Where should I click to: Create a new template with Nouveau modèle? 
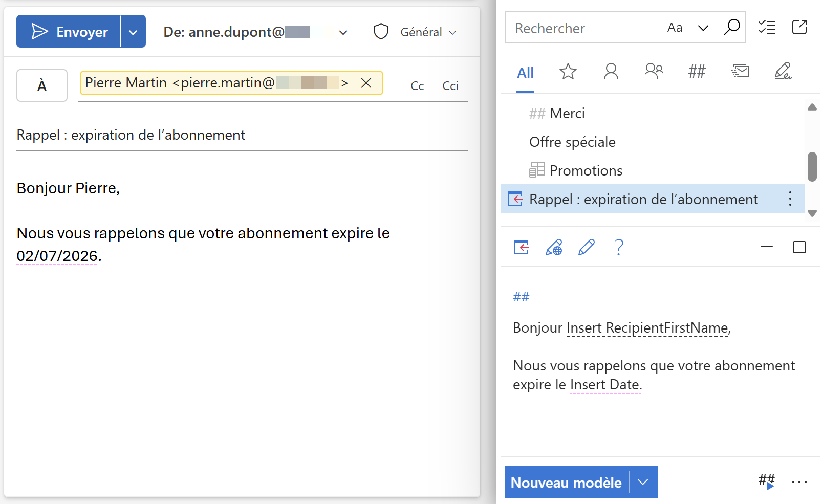tap(566, 483)
